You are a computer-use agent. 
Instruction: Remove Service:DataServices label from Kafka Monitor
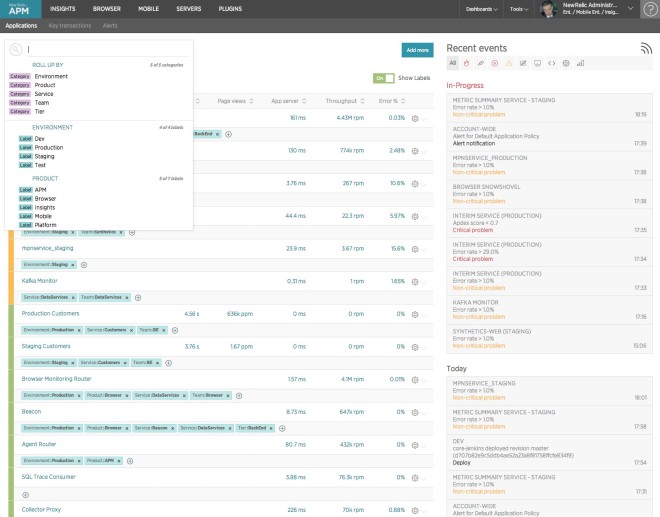coord(73,298)
